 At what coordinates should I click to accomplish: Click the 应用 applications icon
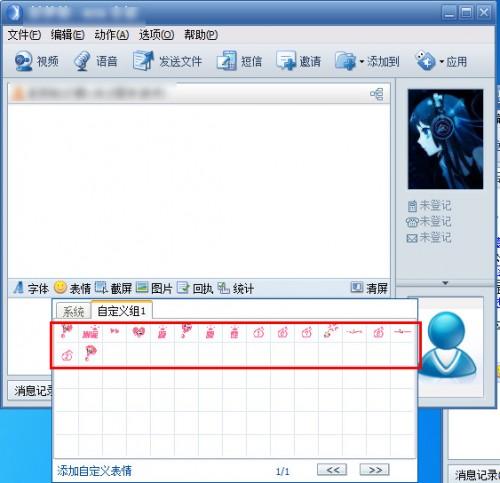(425, 61)
